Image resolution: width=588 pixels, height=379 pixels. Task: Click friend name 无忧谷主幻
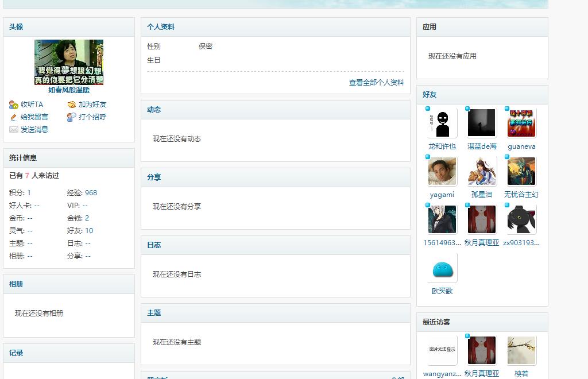(521, 195)
